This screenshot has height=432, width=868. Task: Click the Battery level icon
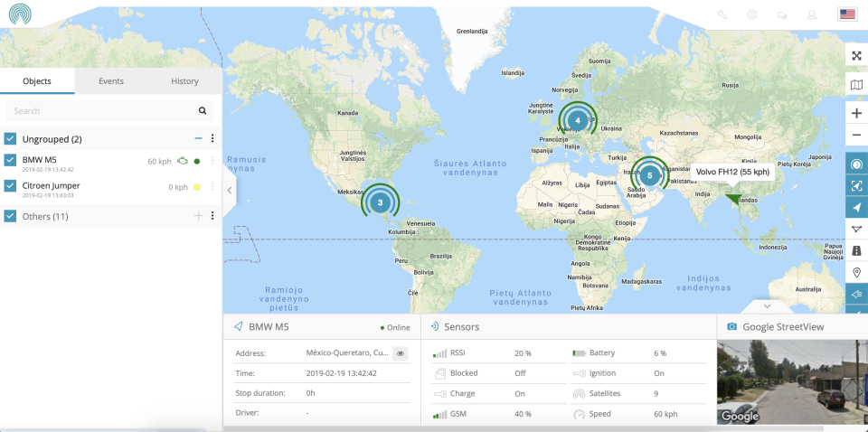pyautogui.click(x=579, y=352)
